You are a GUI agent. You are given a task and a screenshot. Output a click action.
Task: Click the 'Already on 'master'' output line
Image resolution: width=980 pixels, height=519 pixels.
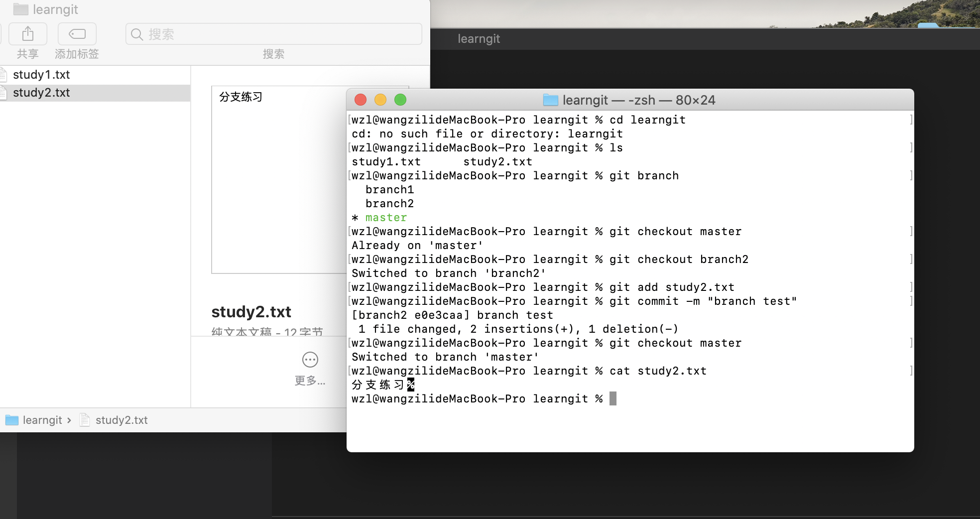click(417, 246)
